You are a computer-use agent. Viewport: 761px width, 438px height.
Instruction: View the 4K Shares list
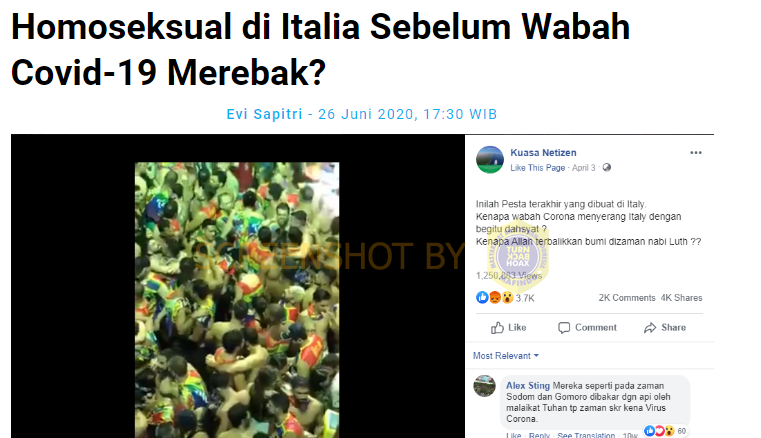point(681,298)
